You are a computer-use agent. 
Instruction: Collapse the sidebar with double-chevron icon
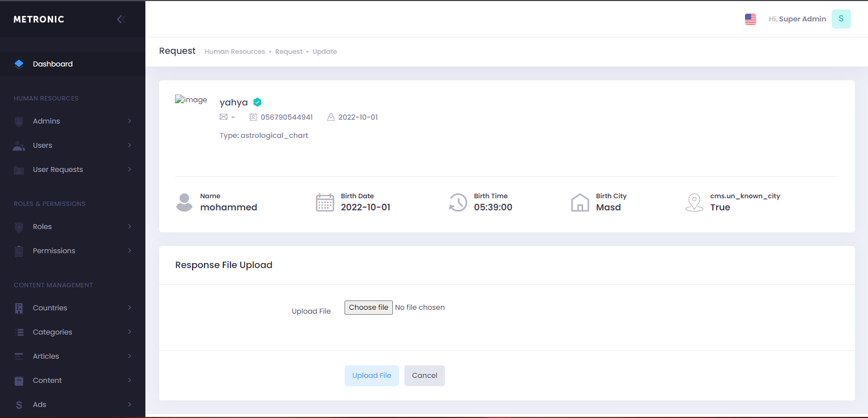tap(121, 19)
